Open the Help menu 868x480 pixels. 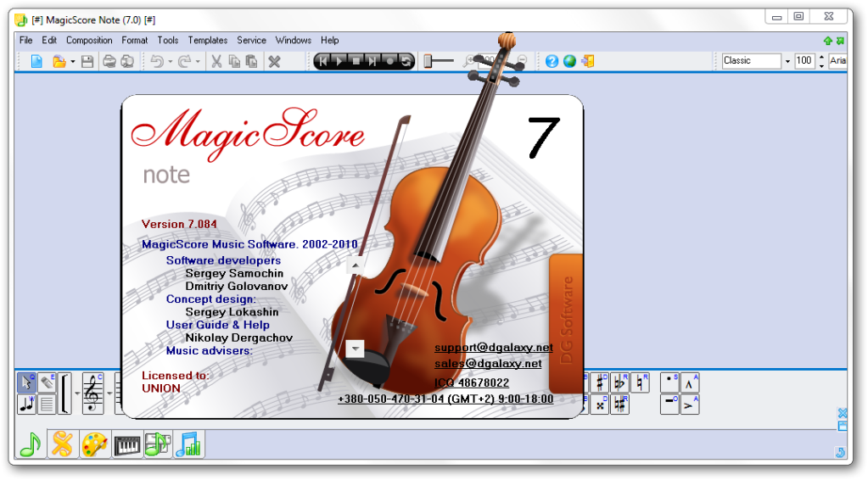329,41
